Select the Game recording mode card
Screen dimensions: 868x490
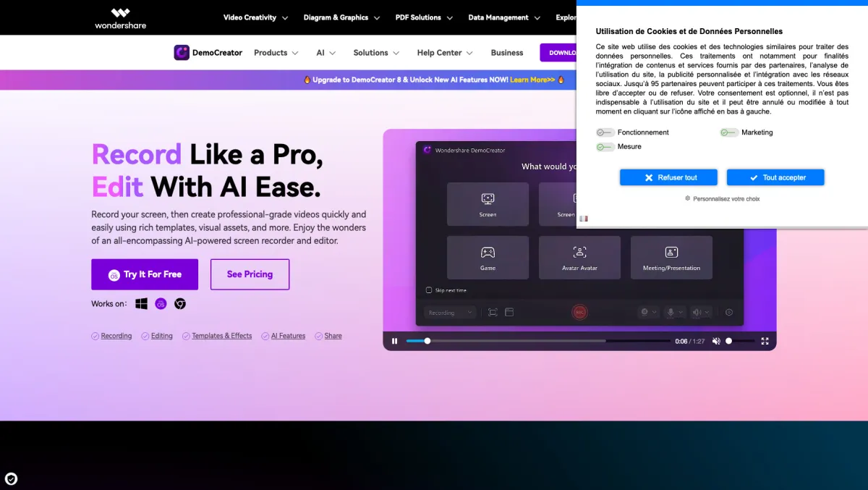[x=488, y=258]
